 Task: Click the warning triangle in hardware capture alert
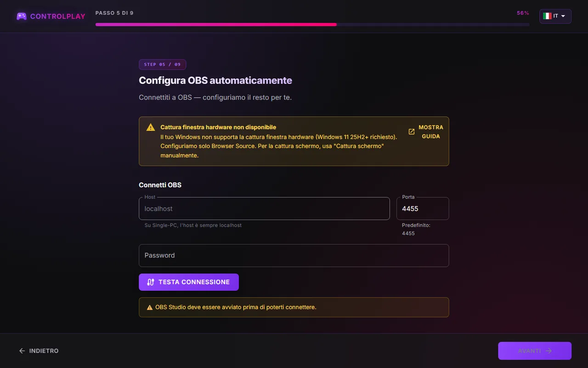point(151,127)
